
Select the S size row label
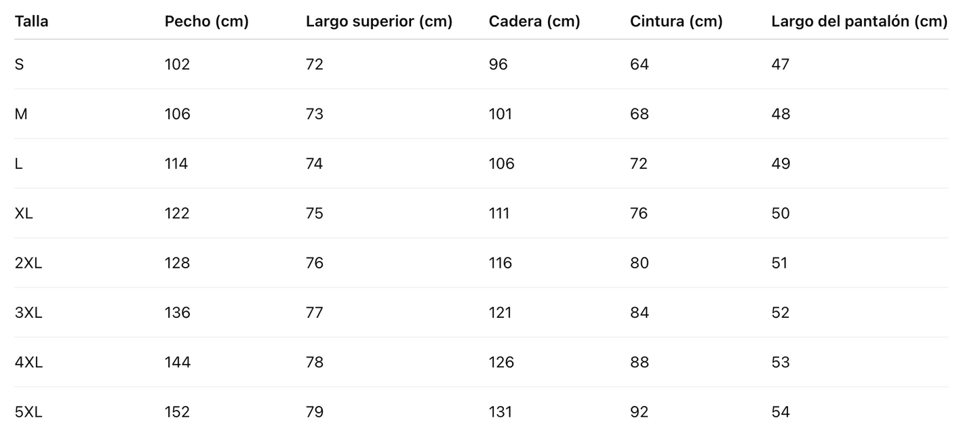[19, 64]
